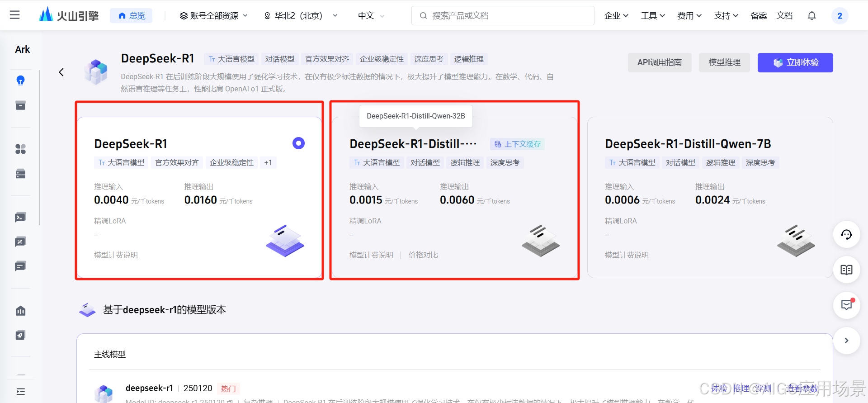Open the 文档 menu item

pos(784,15)
